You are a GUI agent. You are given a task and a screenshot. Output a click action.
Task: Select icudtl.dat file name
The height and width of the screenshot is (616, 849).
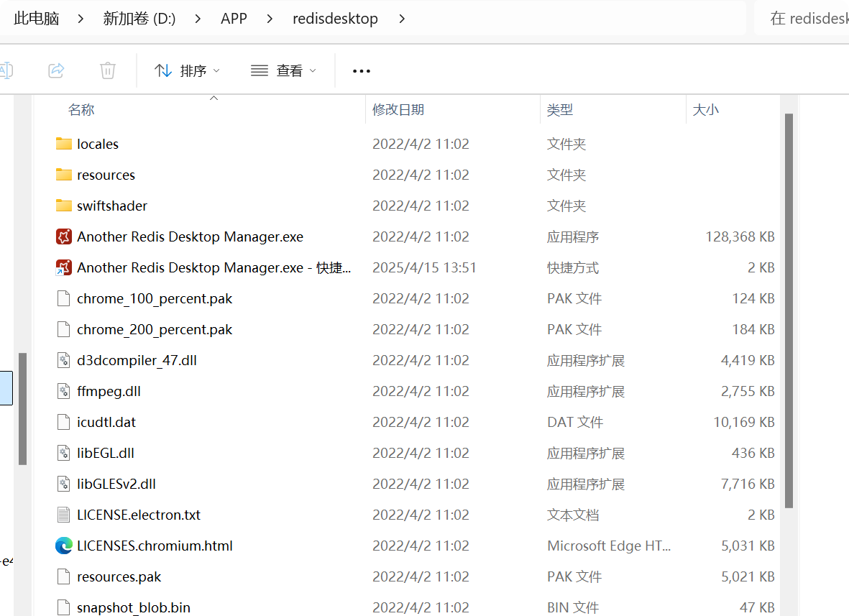tap(106, 422)
